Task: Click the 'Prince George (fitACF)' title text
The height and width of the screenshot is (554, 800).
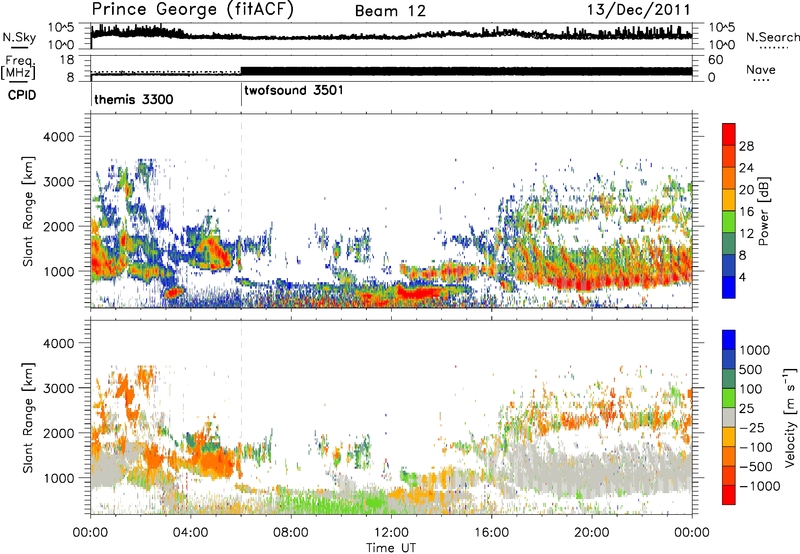Action: [193, 10]
